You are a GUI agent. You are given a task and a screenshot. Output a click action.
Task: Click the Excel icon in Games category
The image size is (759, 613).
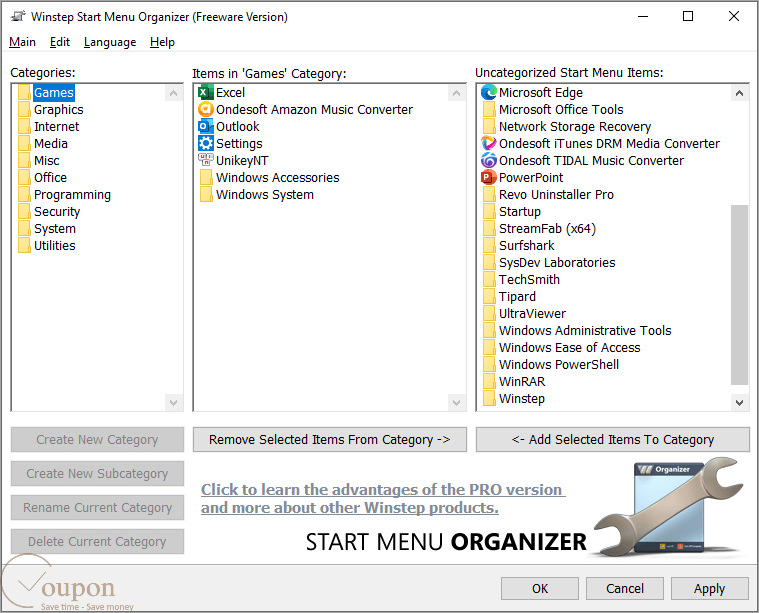[206, 92]
